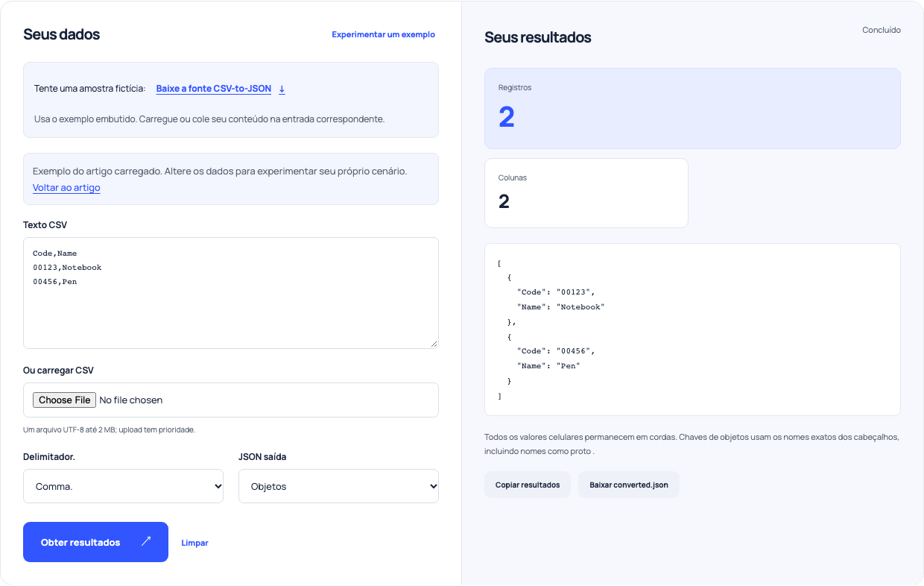Click the "Name": "Pen" JSON line
The image size is (924, 586).
[548, 366]
